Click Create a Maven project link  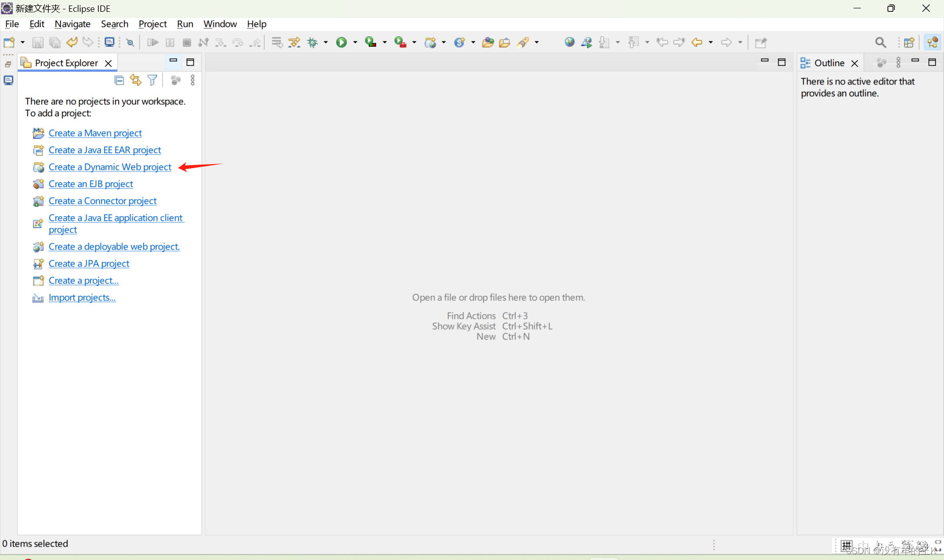(95, 133)
